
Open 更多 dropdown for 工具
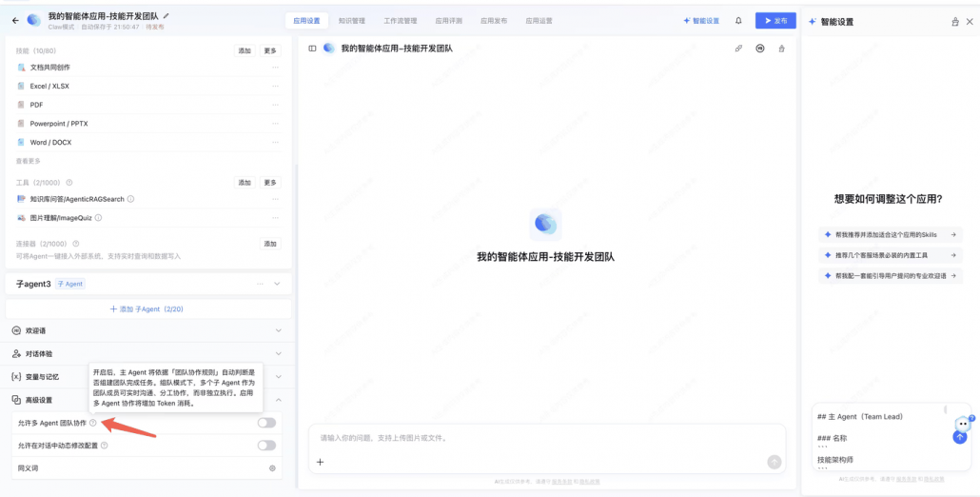[x=270, y=183]
